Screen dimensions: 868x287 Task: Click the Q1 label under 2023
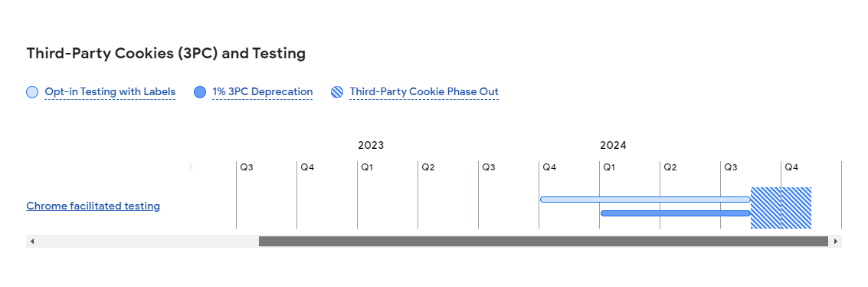[x=368, y=167]
